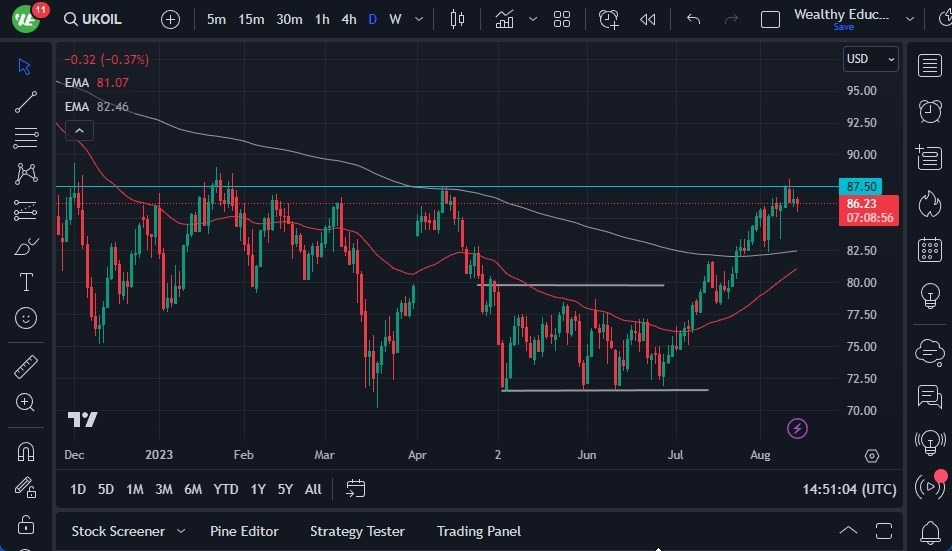Click the bar replay button

tap(648, 19)
